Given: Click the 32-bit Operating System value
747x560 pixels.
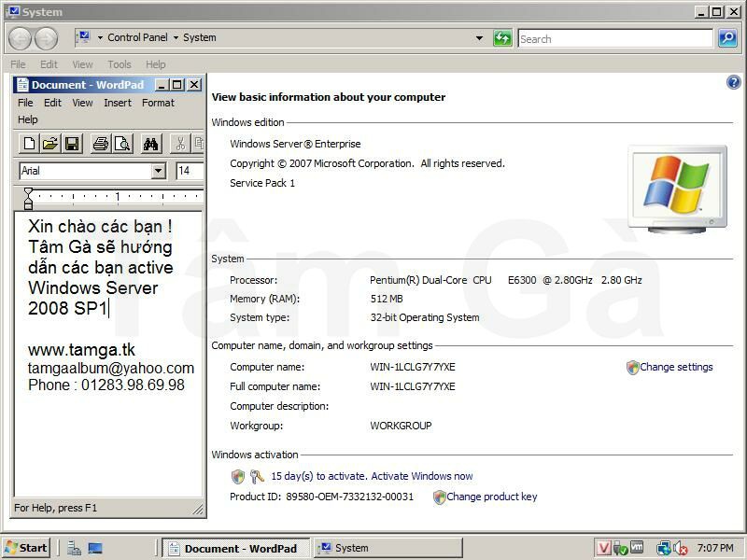Looking at the screenshot, I should coord(425,317).
